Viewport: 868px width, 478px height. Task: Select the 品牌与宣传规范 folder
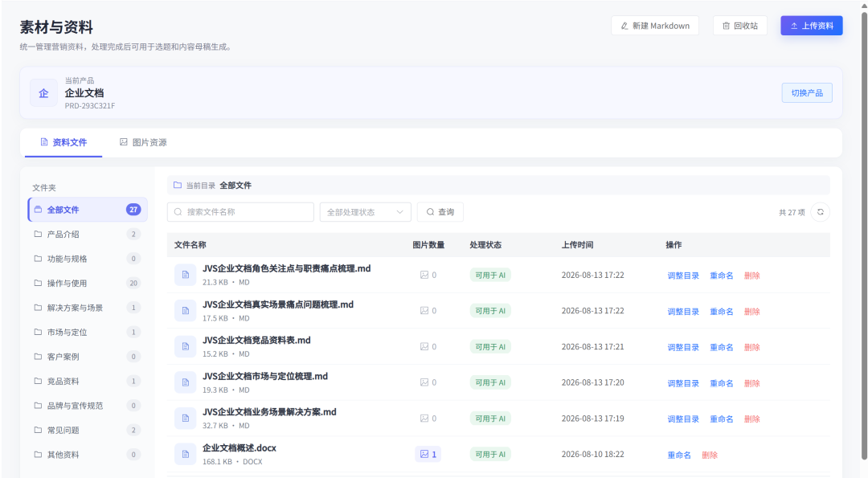(88, 406)
